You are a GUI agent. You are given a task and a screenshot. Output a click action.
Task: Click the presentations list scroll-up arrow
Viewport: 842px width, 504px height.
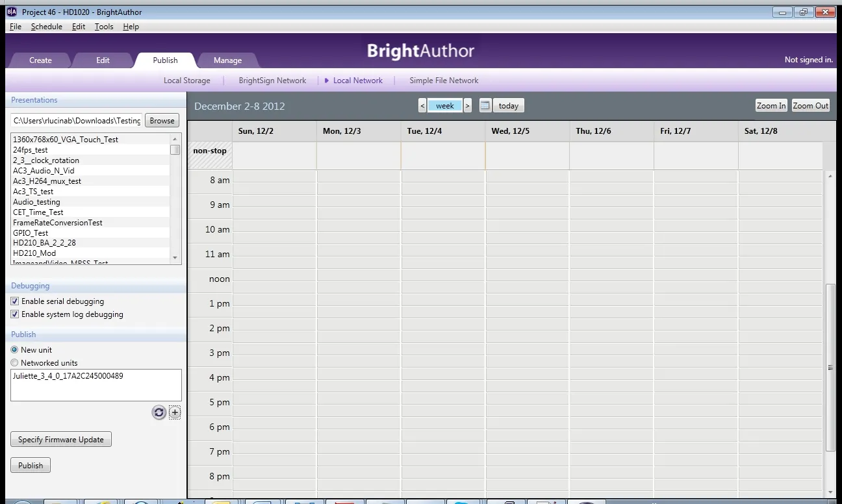point(175,139)
